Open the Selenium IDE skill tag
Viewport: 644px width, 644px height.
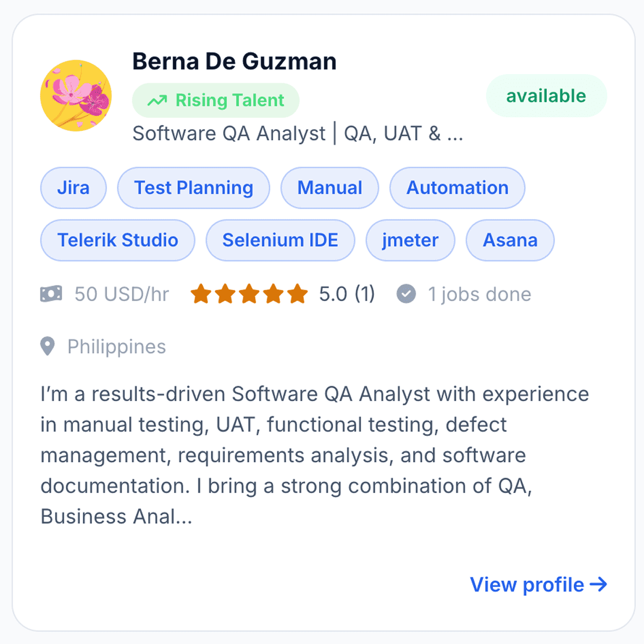[281, 240]
